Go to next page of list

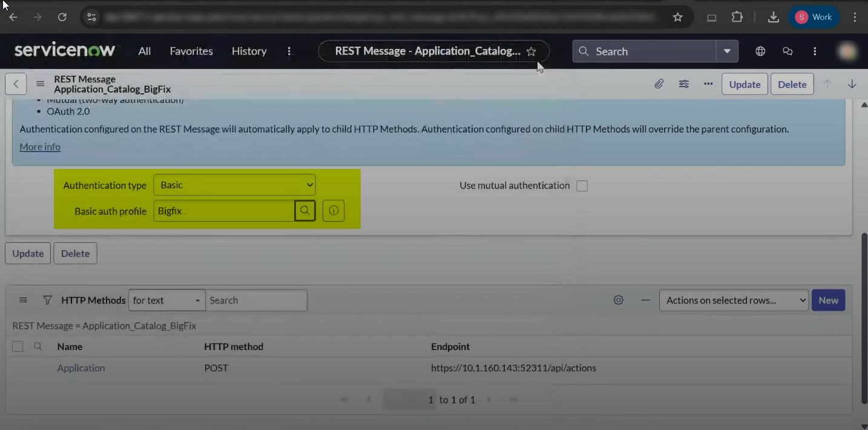pos(489,400)
